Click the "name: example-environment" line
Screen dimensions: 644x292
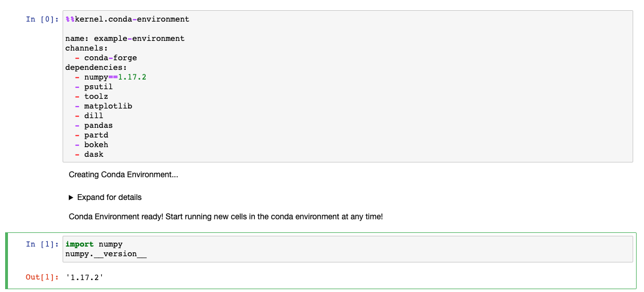click(x=125, y=39)
